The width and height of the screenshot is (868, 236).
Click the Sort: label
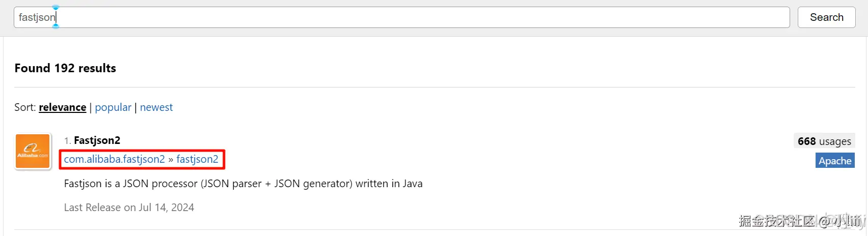[25, 107]
